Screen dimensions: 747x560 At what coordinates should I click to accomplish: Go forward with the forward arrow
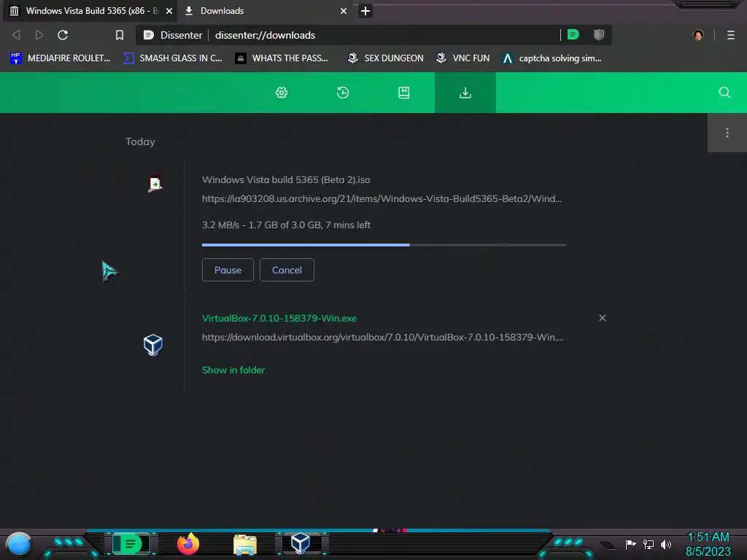coord(39,35)
